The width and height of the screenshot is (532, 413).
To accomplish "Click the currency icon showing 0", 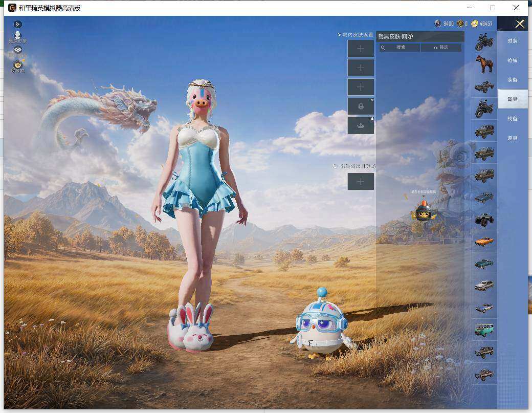I will click(x=460, y=24).
